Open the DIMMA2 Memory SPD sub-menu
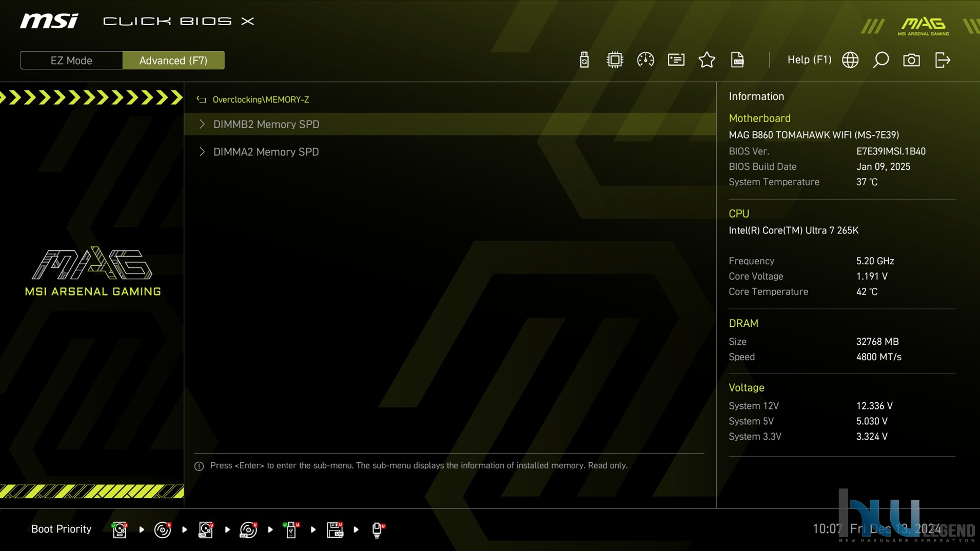Viewport: 980px width, 551px height. [x=450, y=152]
